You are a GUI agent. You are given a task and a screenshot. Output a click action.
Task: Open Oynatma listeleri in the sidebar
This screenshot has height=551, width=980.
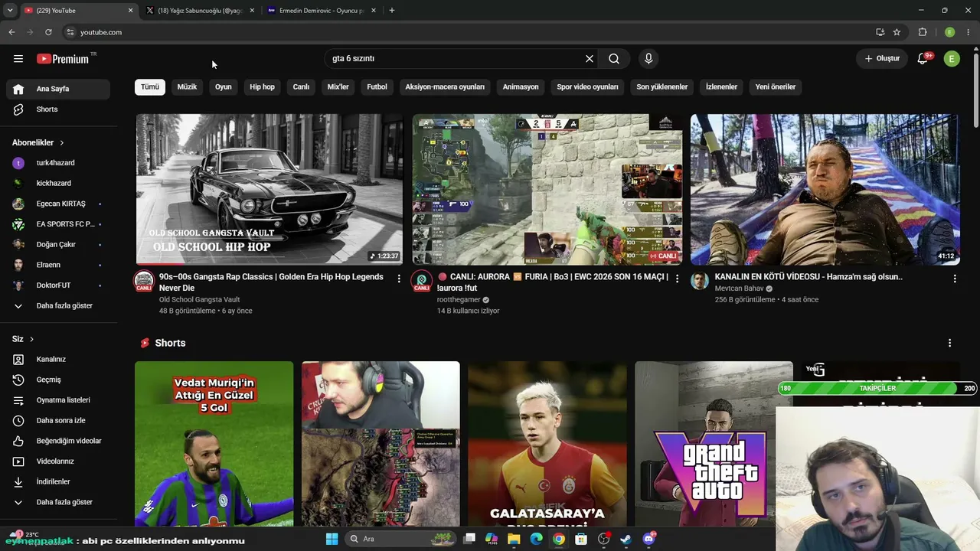(x=58, y=400)
